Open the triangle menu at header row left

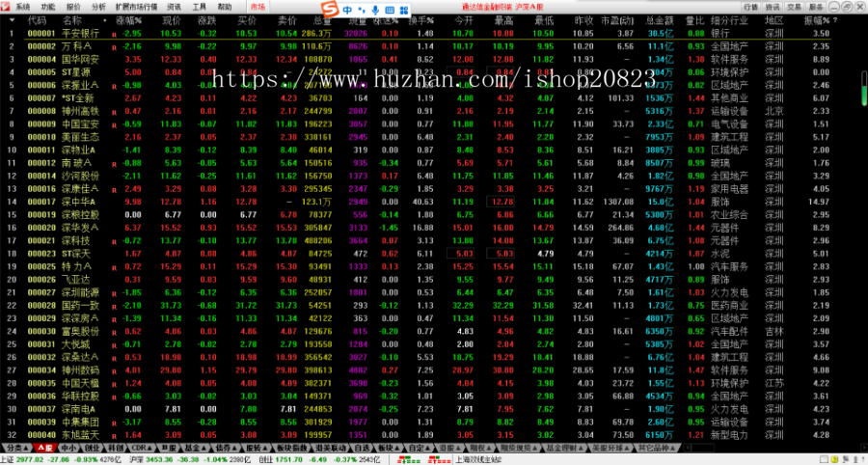pos(12,20)
